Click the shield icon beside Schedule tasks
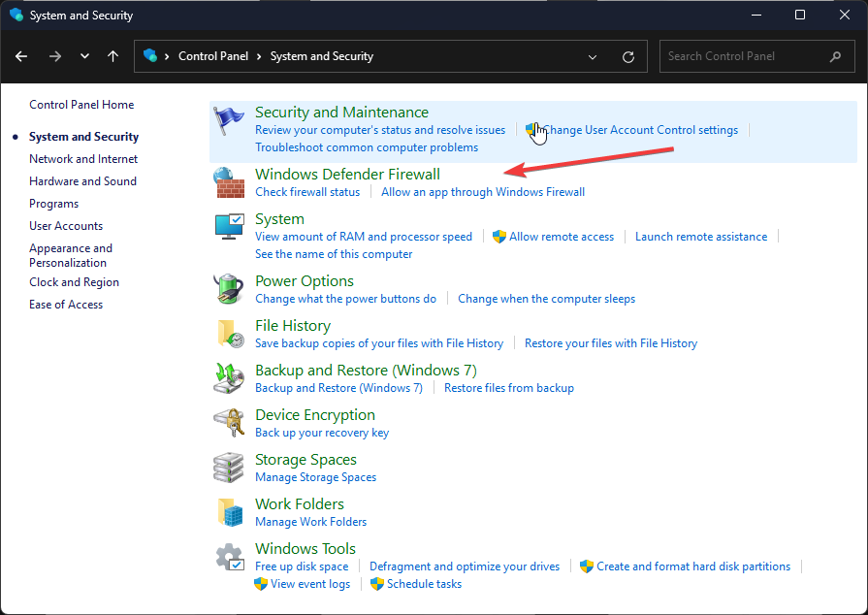Screen dimensions: 868x615 377,584
